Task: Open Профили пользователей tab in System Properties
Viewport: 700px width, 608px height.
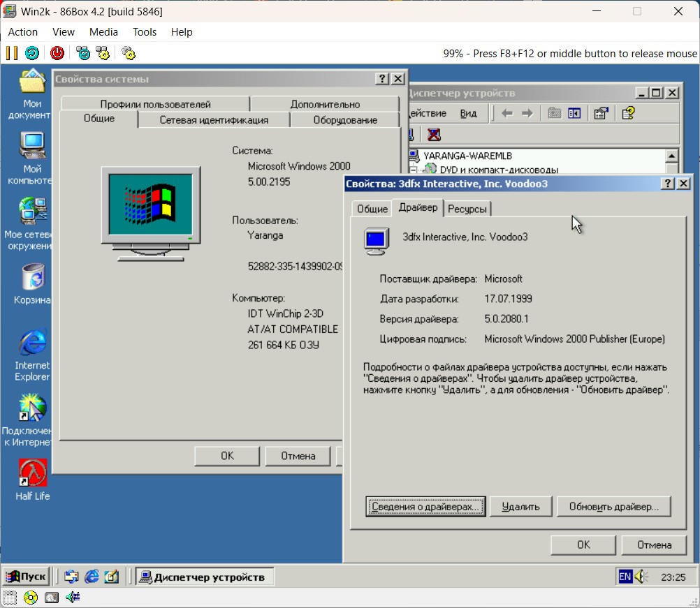Action: (x=155, y=105)
